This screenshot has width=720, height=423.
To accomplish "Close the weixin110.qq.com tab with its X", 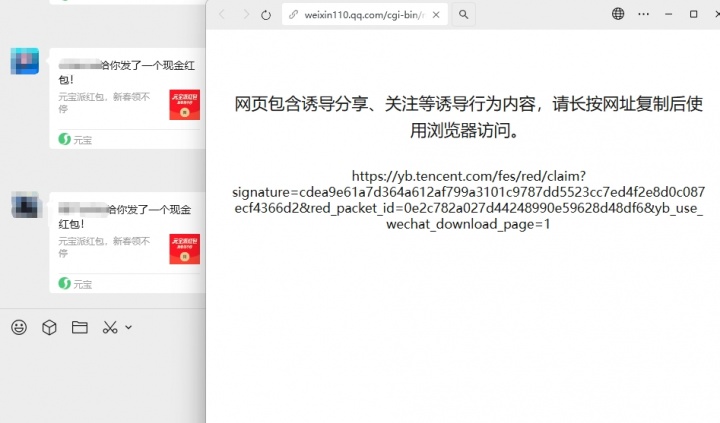I will pos(436,15).
